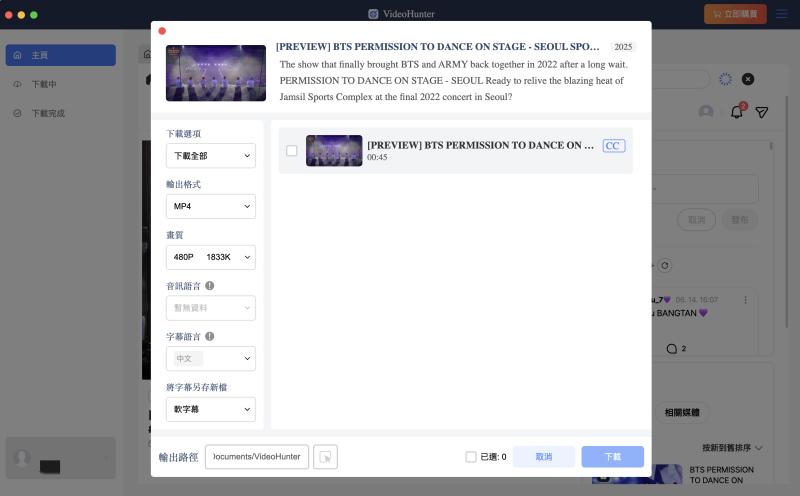Click the notification bell icon
Screen dimensions: 800x496
pyautogui.click(x=737, y=112)
